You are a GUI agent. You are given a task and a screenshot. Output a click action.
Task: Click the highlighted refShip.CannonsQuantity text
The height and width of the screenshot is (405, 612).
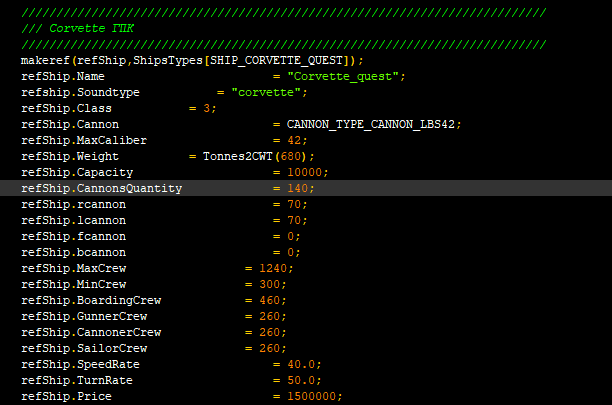click(x=101, y=188)
